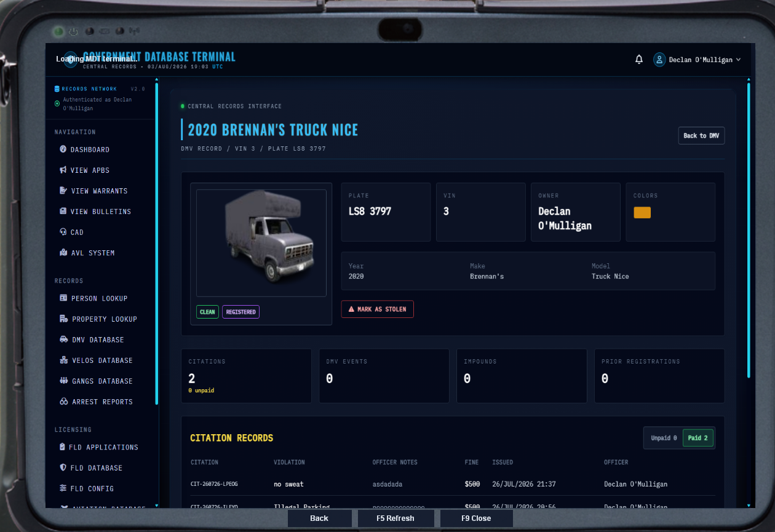This screenshot has width=775, height=532.
Task: Click issued date 26/JUL/2026 21:37
Action: [523, 484]
